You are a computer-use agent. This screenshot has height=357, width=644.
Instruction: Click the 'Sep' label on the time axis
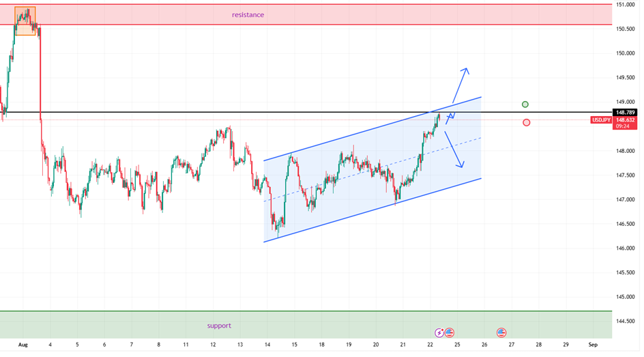click(x=593, y=345)
